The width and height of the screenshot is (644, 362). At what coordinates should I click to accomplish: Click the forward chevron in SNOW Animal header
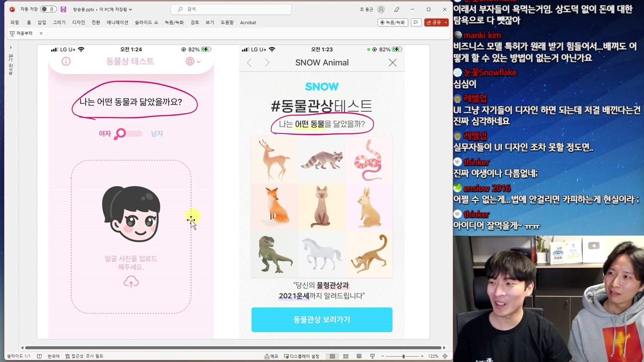(x=267, y=63)
